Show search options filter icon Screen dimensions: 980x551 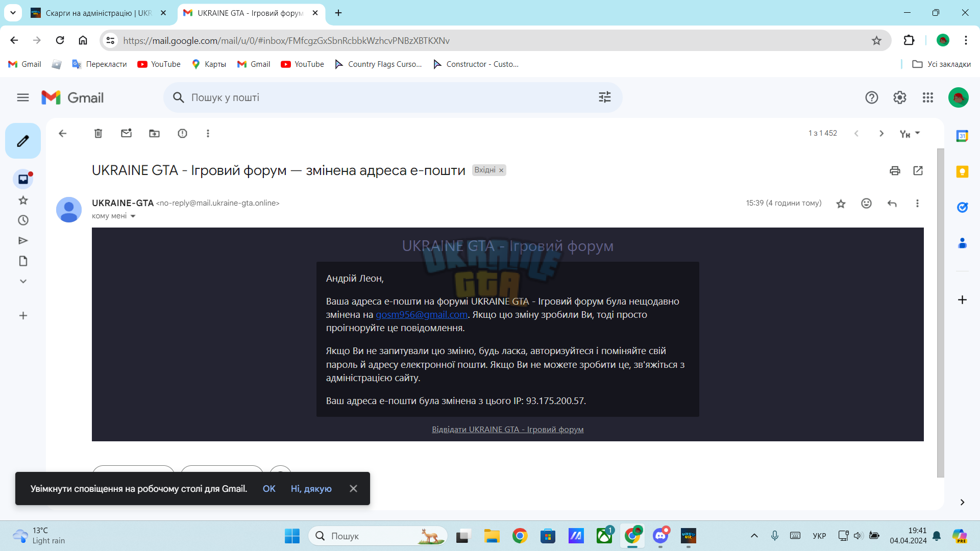point(605,97)
